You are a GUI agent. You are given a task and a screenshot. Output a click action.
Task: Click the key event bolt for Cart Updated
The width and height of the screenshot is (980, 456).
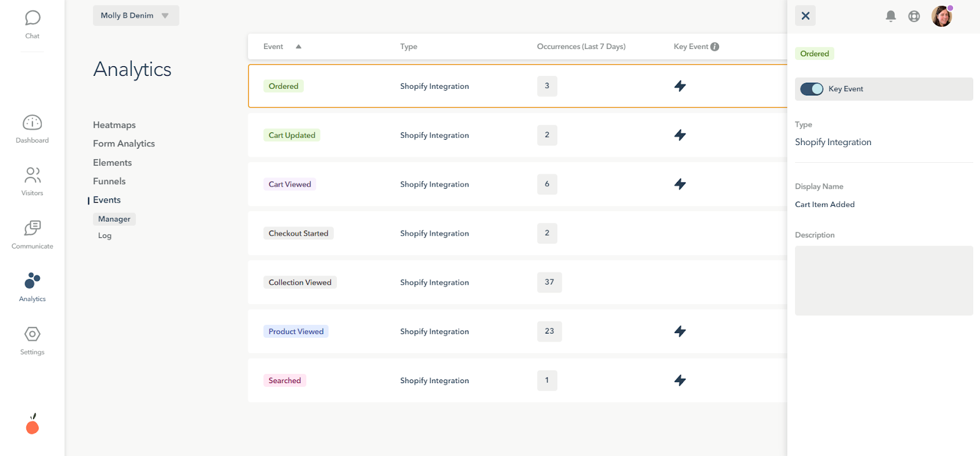(x=680, y=135)
